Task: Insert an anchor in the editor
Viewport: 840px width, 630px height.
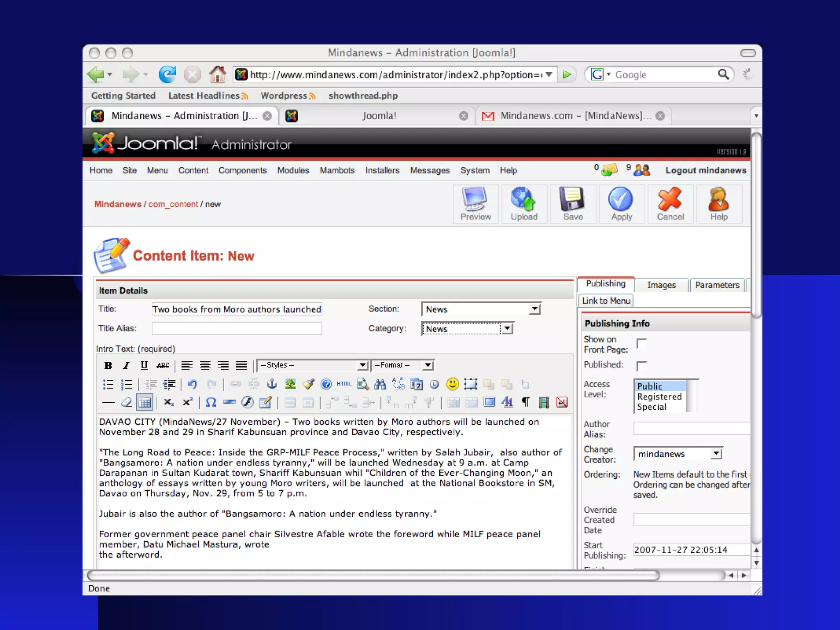Action: (272, 384)
